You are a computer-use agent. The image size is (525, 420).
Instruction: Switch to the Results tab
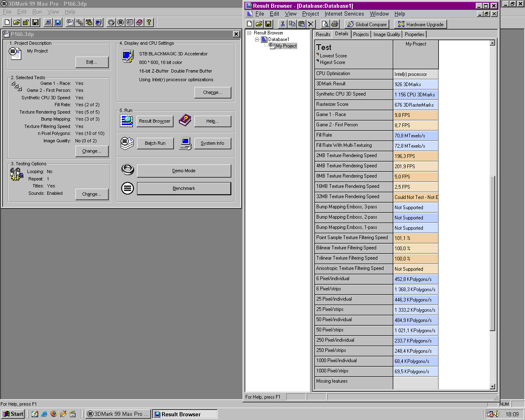(323, 34)
